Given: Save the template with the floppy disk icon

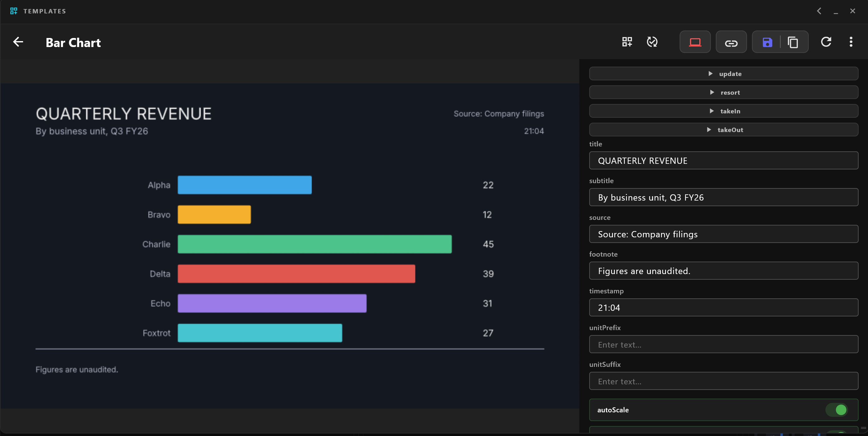Looking at the screenshot, I should point(767,42).
